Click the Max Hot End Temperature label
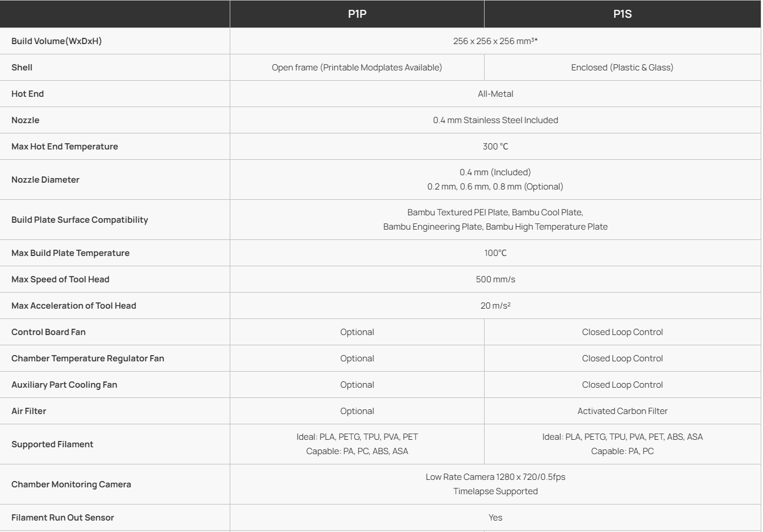The height and width of the screenshot is (532, 763). click(x=65, y=147)
